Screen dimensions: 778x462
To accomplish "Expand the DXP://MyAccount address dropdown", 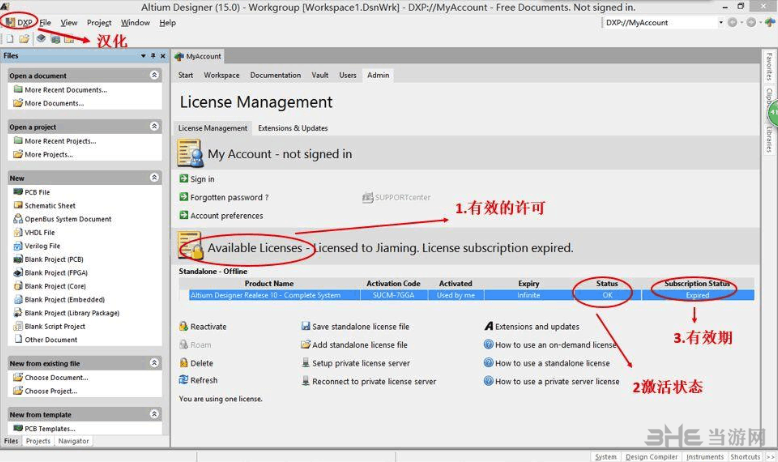I will coord(720,22).
